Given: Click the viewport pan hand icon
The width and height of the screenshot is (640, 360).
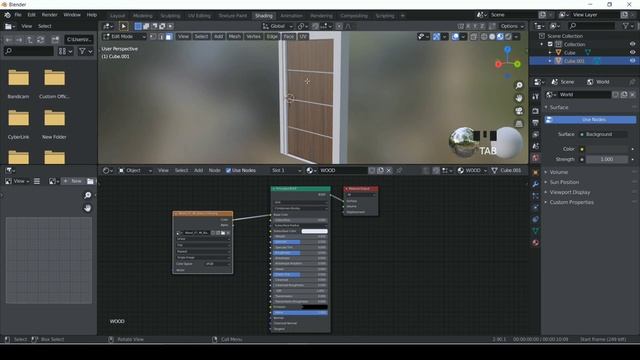Looking at the screenshot, I should pyautogui.click(x=519, y=98).
